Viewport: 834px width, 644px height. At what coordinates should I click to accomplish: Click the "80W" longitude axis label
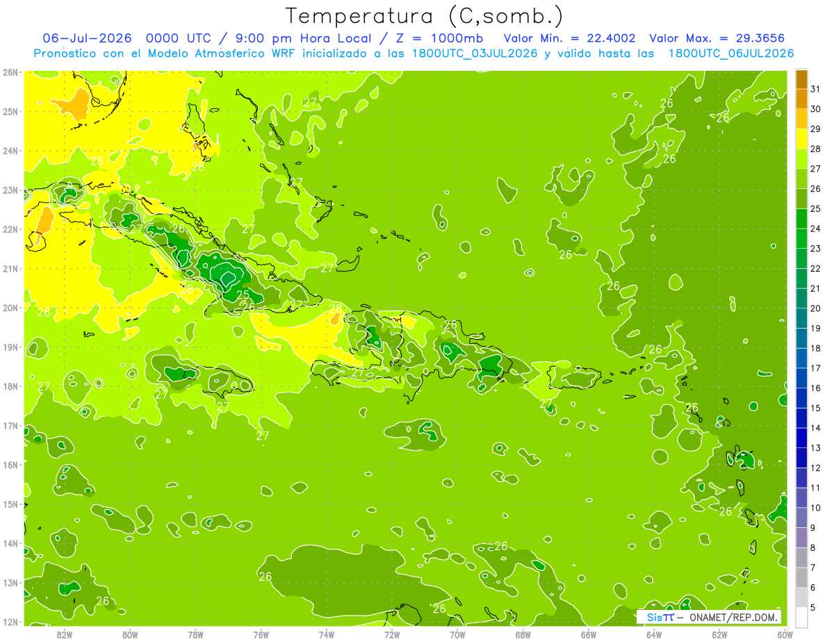tap(129, 634)
